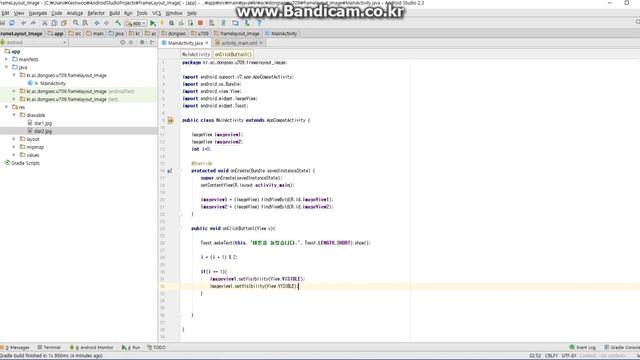Expand the layout folder

(14, 139)
